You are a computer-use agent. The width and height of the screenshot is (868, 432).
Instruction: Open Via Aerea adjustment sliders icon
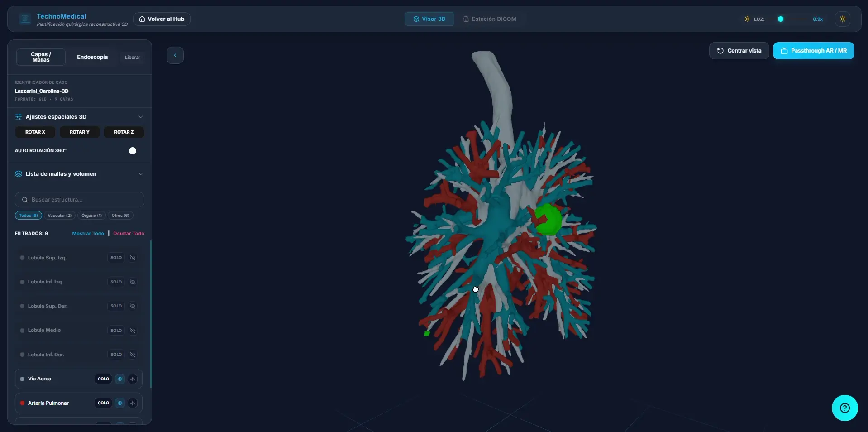(133, 379)
